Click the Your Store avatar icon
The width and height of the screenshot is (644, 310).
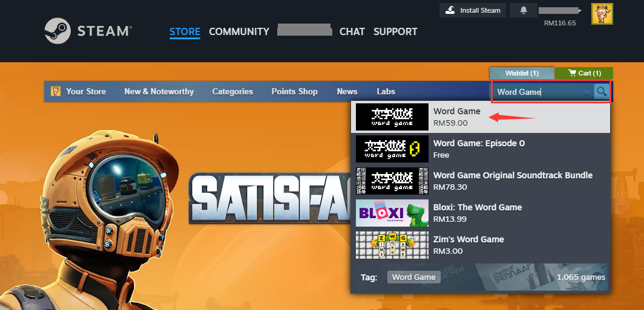56,91
